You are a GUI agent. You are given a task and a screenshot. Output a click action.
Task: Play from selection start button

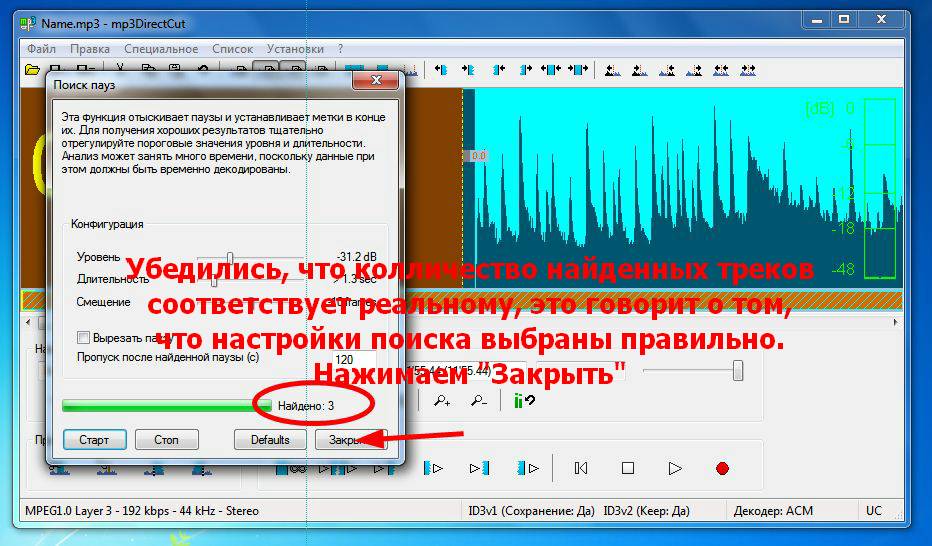433,468
